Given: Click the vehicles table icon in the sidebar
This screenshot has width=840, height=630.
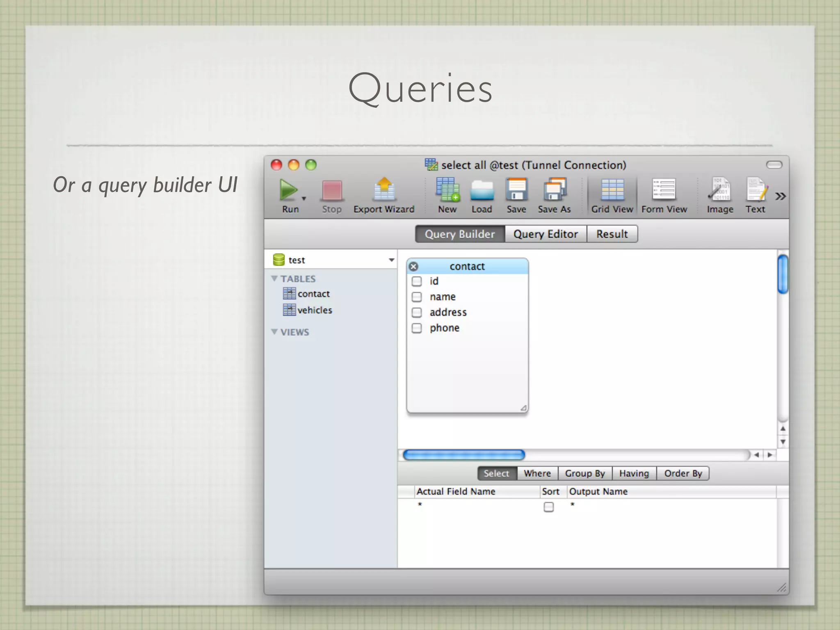Looking at the screenshot, I should [x=289, y=310].
